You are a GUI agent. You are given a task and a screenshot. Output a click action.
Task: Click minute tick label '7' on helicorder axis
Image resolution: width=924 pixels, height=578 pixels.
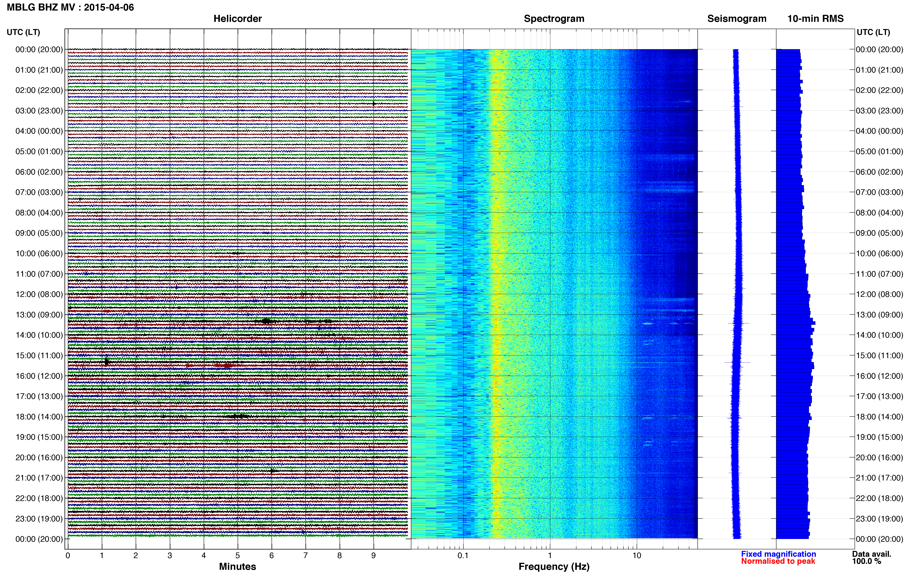click(x=306, y=555)
